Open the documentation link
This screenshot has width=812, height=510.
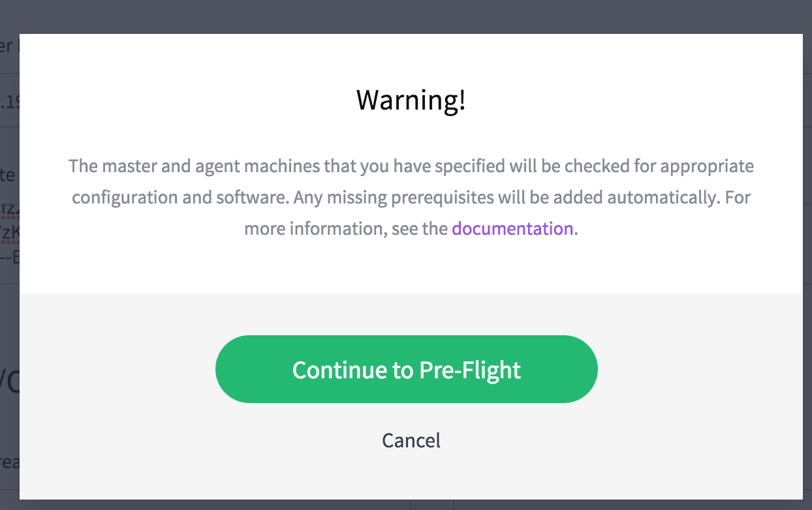[512, 228]
